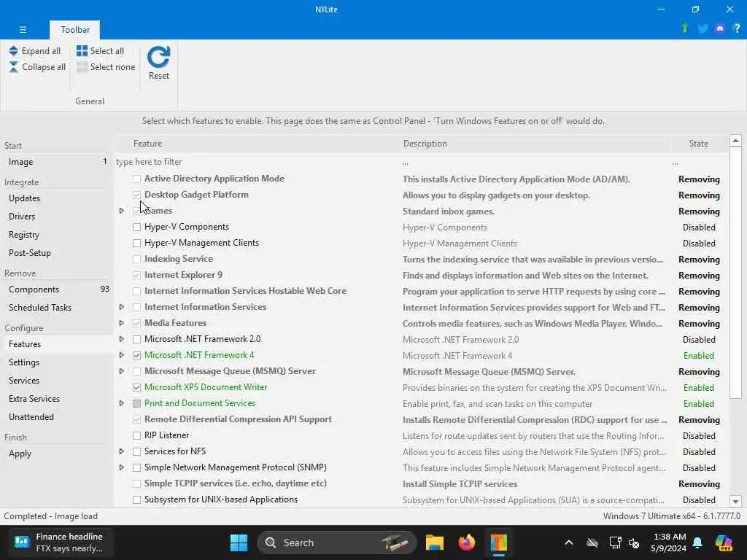Expand Simple Network Management Protocol (SNMP)

click(x=122, y=467)
